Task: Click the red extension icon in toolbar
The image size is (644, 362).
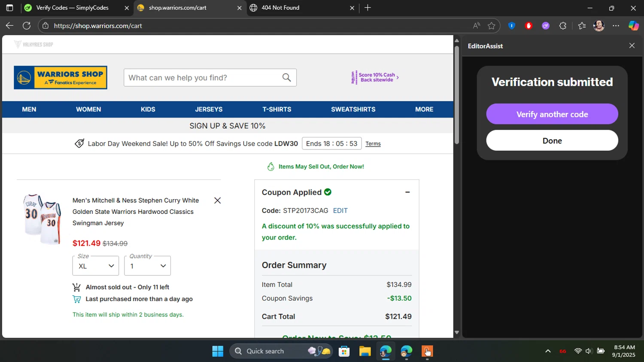Action: coord(529,26)
